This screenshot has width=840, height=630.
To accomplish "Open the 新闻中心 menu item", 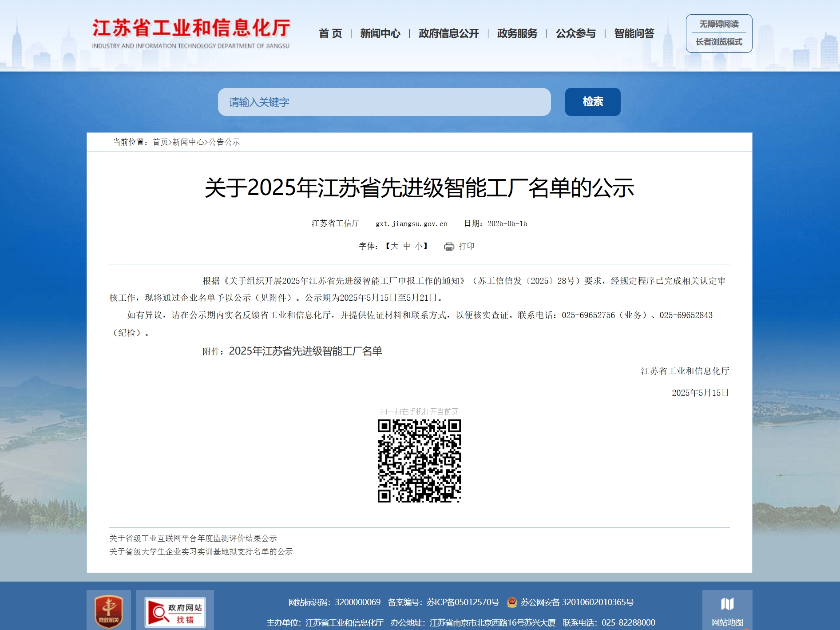I will click(x=380, y=33).
